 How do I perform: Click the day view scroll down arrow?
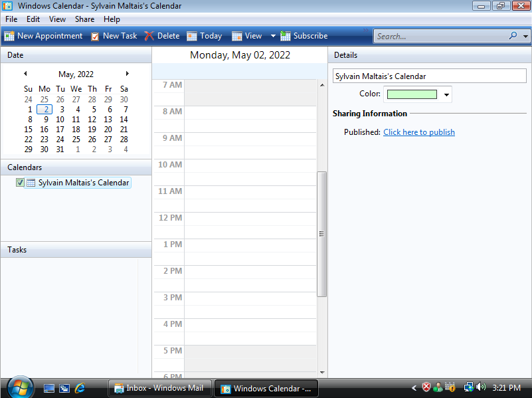click(322, 373)
